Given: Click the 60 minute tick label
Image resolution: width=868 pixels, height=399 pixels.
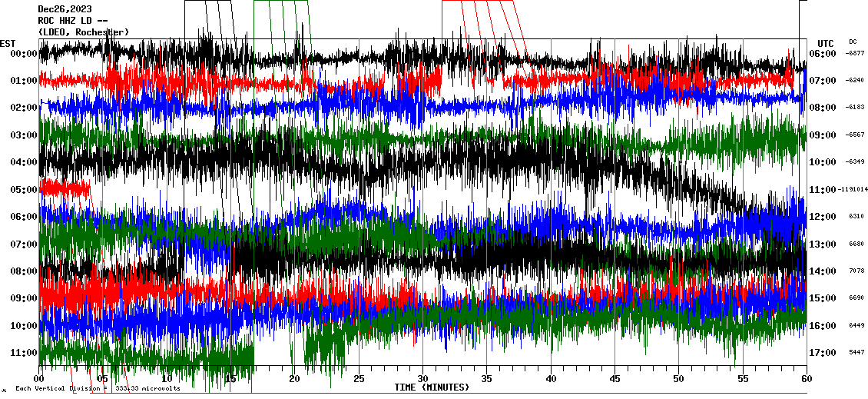Looking at the screenshot, I should pyautogui.click(x=806, y=379).
